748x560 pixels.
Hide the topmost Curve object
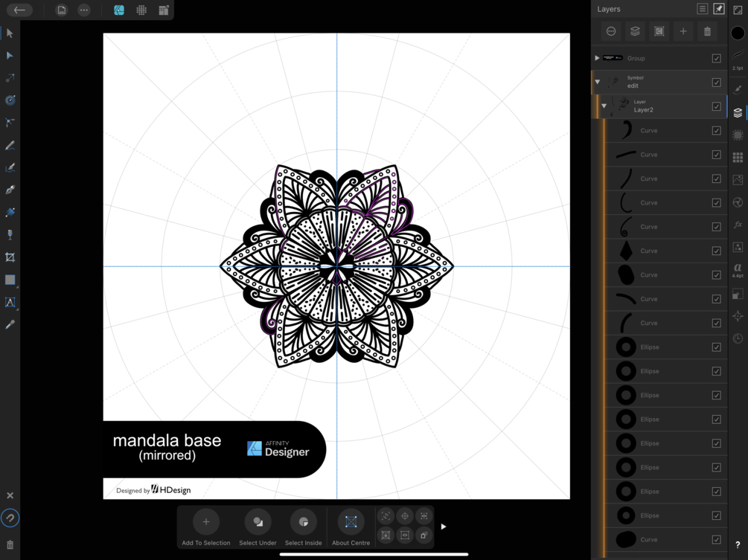[x=716, y=130]
